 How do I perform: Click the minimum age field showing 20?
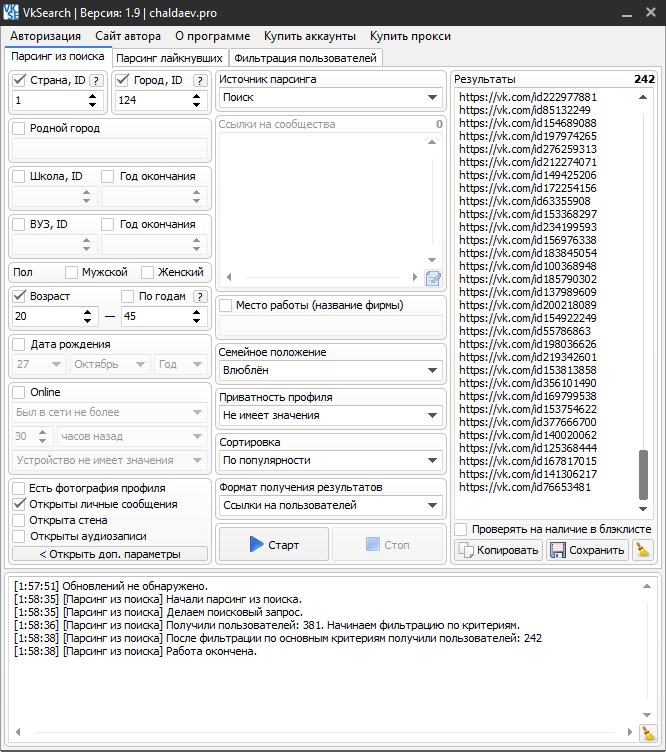tap(50, 316)
